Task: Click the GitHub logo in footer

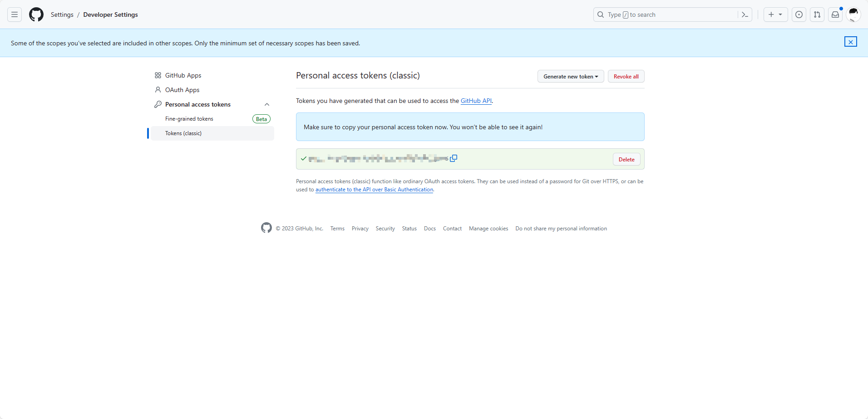Action: point(266,228)
